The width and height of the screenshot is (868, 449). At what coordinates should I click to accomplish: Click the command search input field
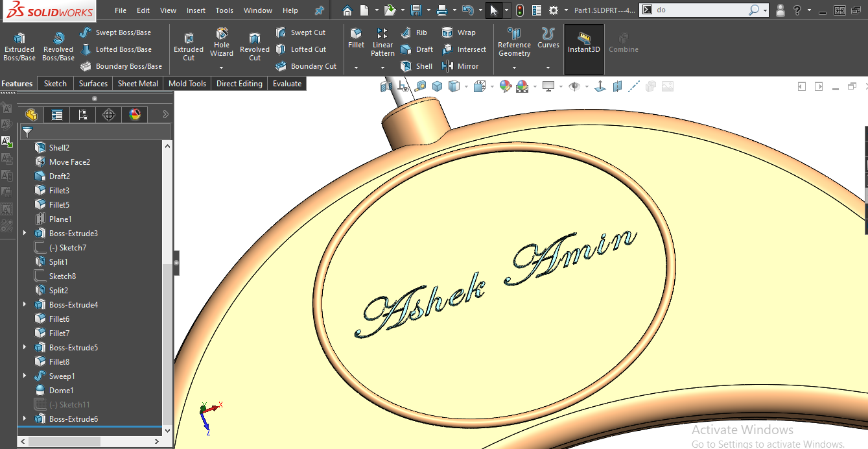700,10
